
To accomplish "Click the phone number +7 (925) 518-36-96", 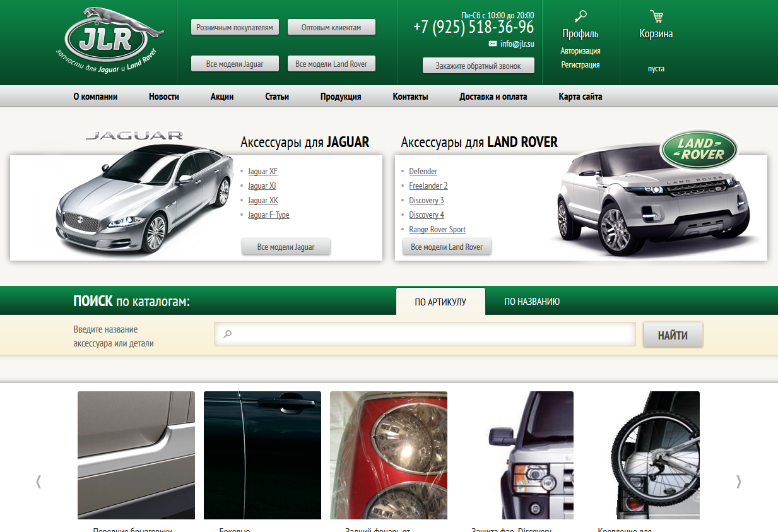I will tap(474, 27).
